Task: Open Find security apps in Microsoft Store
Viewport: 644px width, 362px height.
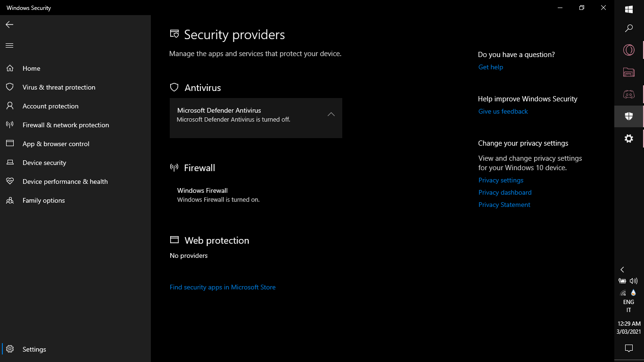Action: tap(223, 287)
